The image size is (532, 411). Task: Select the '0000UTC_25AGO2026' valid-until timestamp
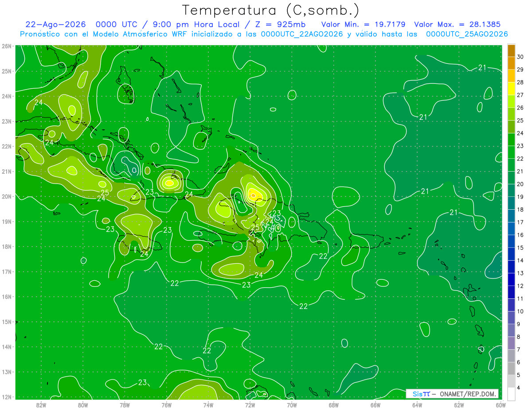tap(467, 34)
